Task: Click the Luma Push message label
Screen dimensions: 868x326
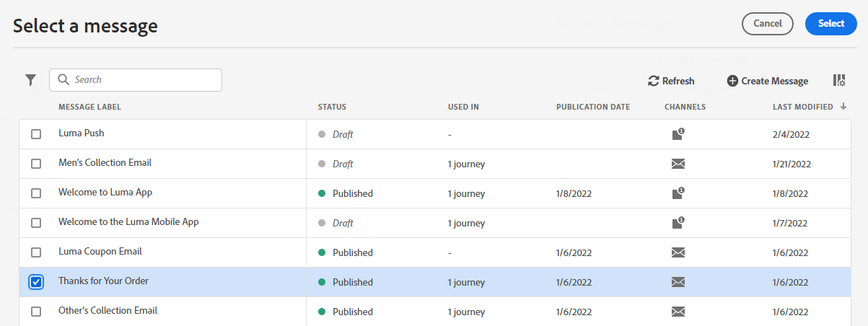Action: (81, 133)
